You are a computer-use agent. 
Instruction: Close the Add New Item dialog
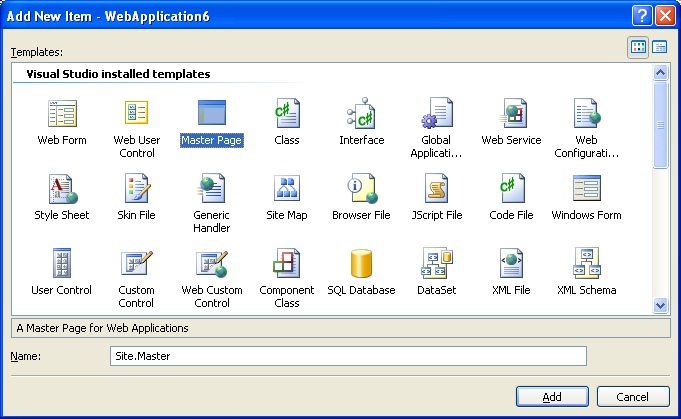click(665, 16)
